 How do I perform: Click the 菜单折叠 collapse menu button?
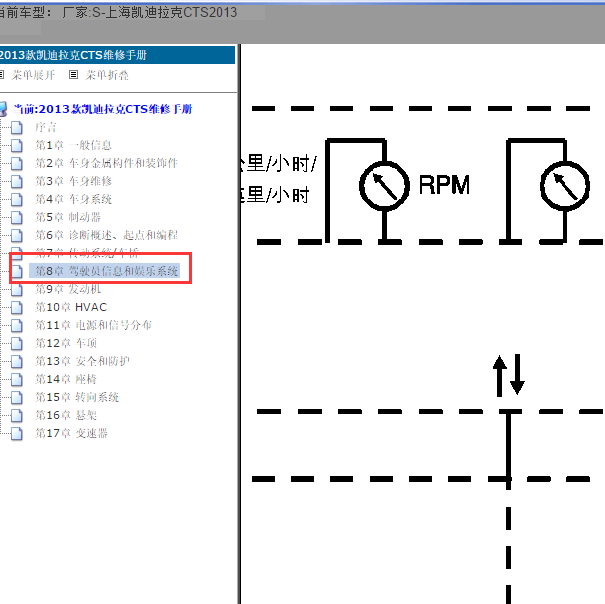(x=107, y=75)
